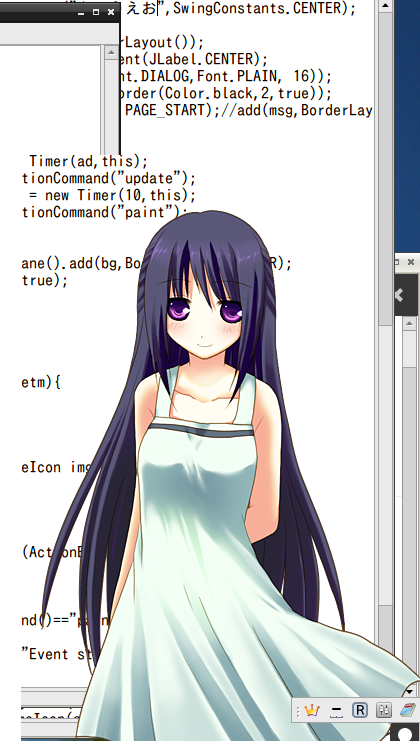This screenshot has height=741, width=420.
Task: Click the input mode underscore icon
Action: pyautogui.click(x=336, y=710)
